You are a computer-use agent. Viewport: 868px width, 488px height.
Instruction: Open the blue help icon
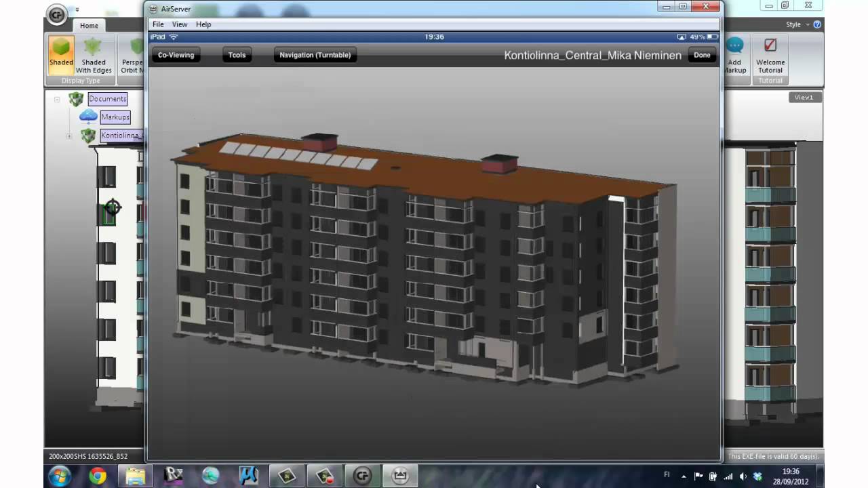(818, 24)
